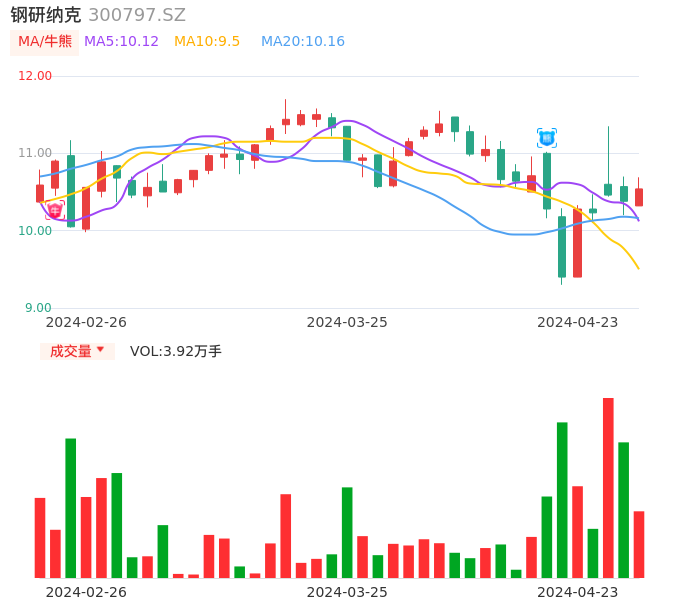Click the 9.00 price axis label
The height and width of the screenshot is (606, 686).
point(38,308)
